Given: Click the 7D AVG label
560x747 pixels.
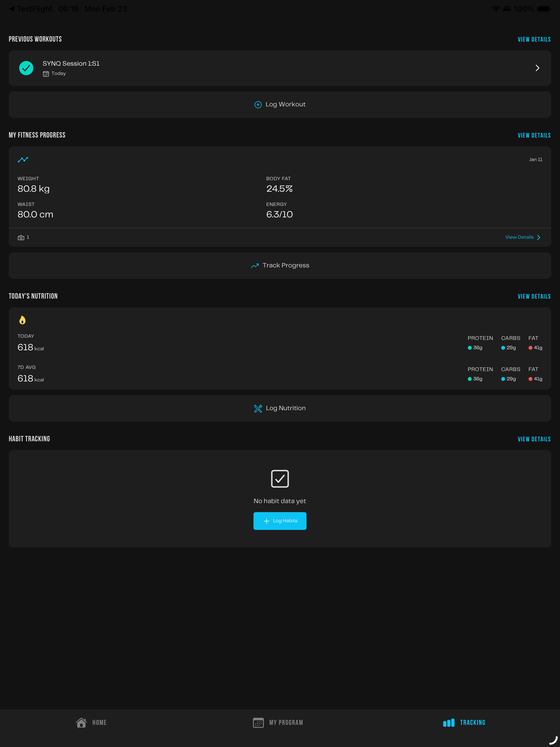Looking at the screenshot, I should [26, 367].
